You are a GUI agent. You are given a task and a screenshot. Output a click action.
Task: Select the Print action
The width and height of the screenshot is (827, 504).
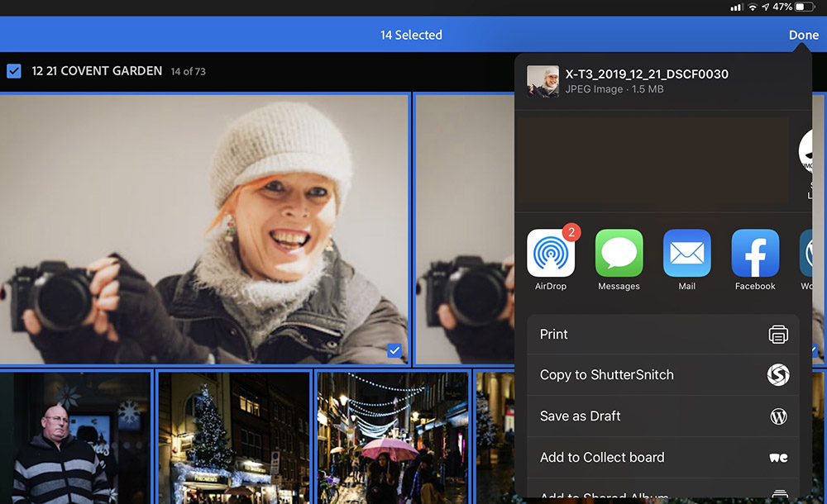(x=554, y=335)
